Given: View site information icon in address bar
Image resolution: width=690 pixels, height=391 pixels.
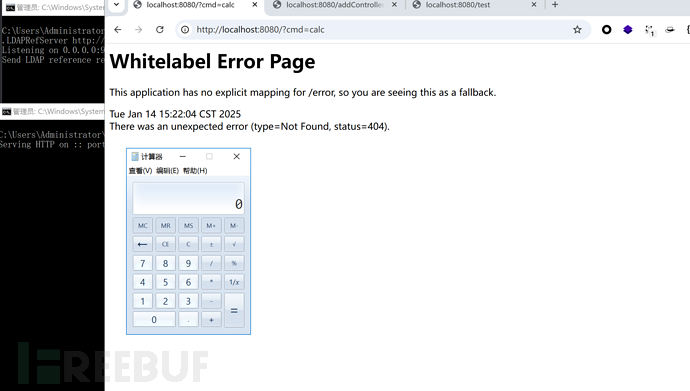Looking at the screenshot, I should pyautogui.click(x=185, y=29).
